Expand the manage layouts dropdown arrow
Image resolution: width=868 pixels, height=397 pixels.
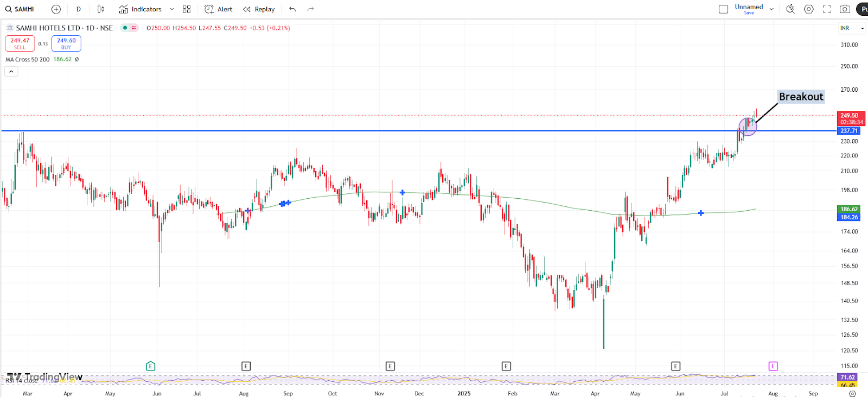[x=771, y=9]
